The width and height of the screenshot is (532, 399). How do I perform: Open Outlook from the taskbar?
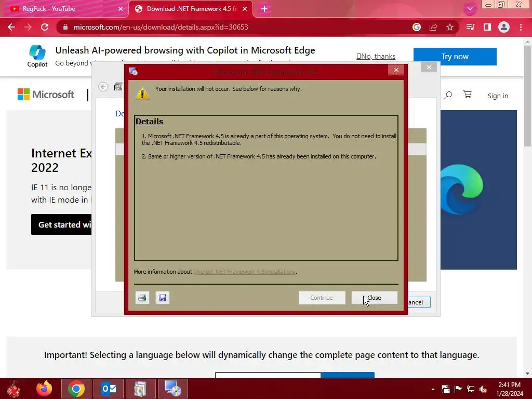point(109,389)
